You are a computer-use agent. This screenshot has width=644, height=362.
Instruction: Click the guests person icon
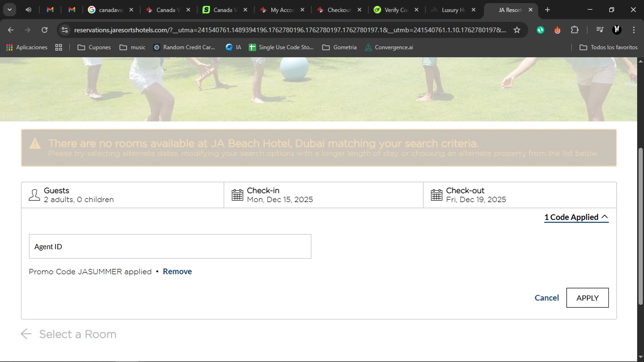(x=34, y=195)
